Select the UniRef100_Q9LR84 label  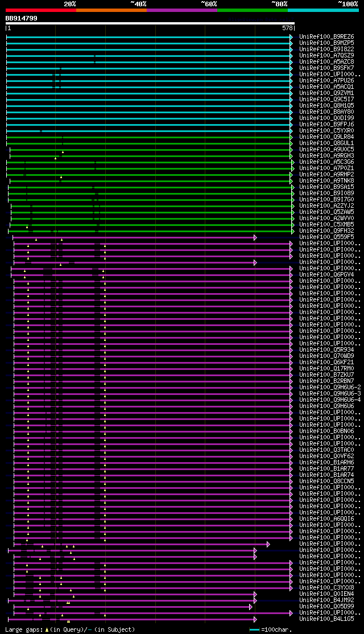coord(327,137)
